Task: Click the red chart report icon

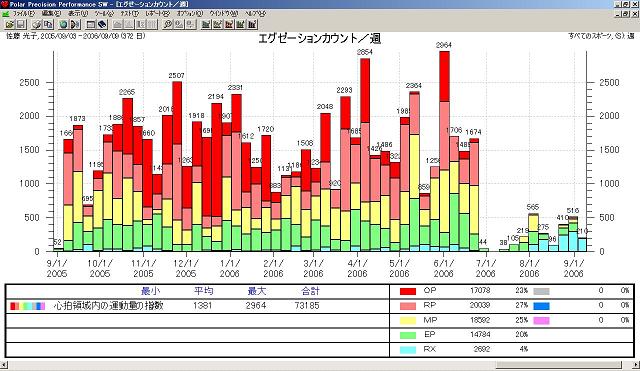Action: 229,24
